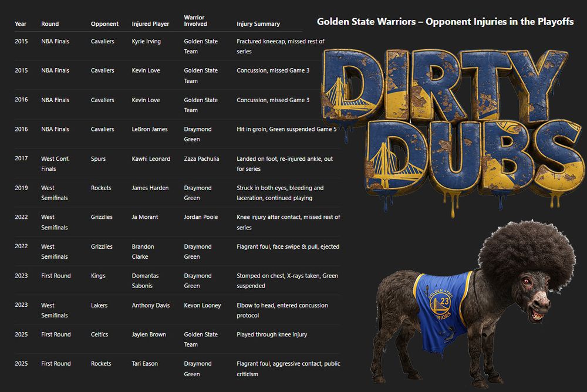Viewport: 587px width, 392px height.
Task: Click the 2019 year cell
Action: 21,188
